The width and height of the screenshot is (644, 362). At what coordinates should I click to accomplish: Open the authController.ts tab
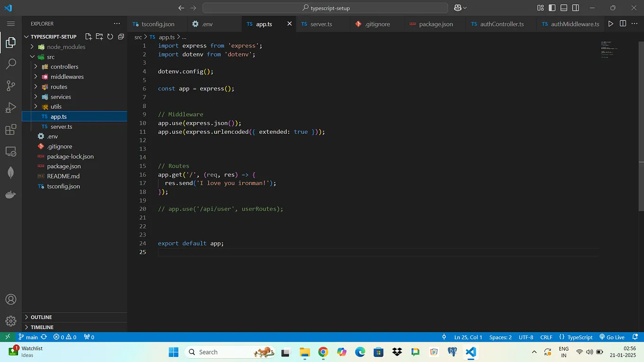(x=501, y=24)
